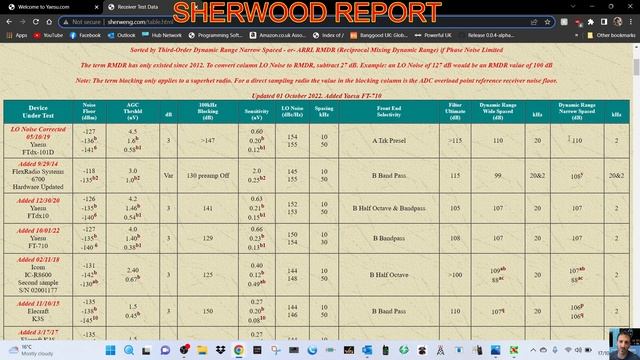Open the Outlook bookmark

[x=121, y=36]
